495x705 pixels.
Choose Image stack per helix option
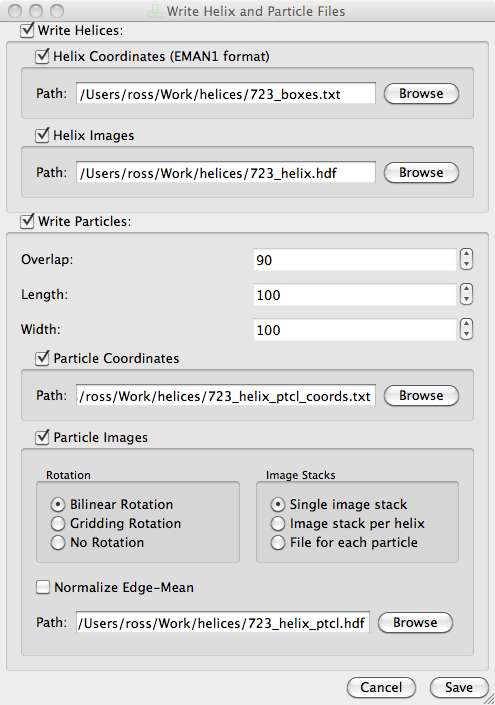click(x=278, y=524)
